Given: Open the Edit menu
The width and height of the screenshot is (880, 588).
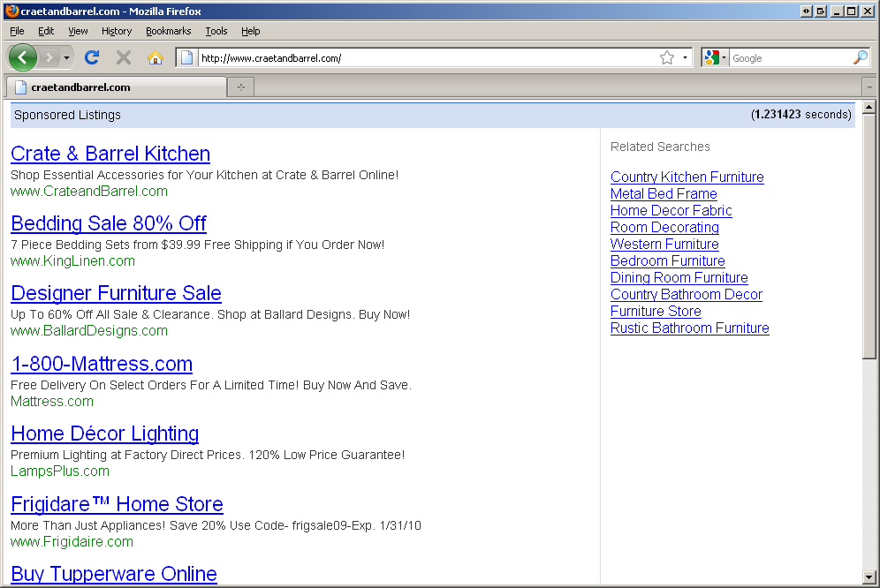Looking at the screenshot, I should (x=46, y=31).
